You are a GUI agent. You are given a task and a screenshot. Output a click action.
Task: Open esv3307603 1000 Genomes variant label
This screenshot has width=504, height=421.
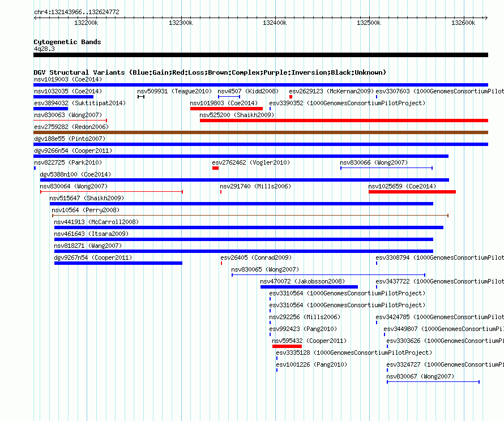click(x=439, y=91)
